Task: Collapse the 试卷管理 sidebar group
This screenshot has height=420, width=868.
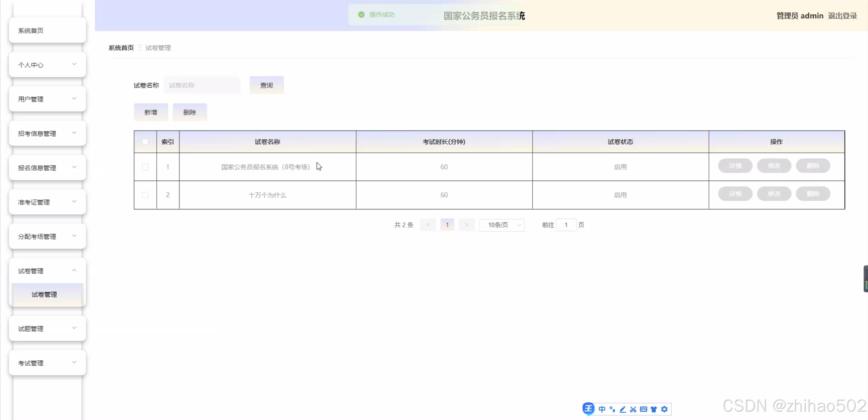Action: pyautogui.click(x=47, y=271)
